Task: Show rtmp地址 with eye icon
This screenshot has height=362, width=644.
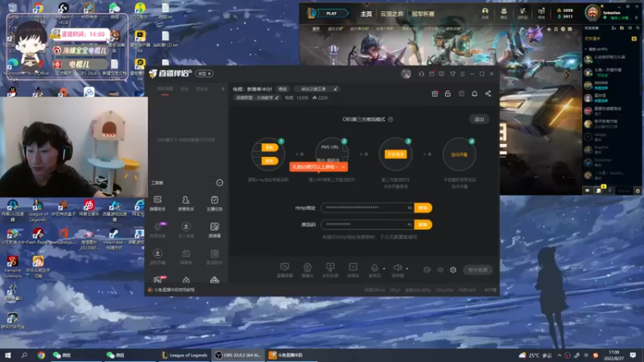Action: (410, 208)
